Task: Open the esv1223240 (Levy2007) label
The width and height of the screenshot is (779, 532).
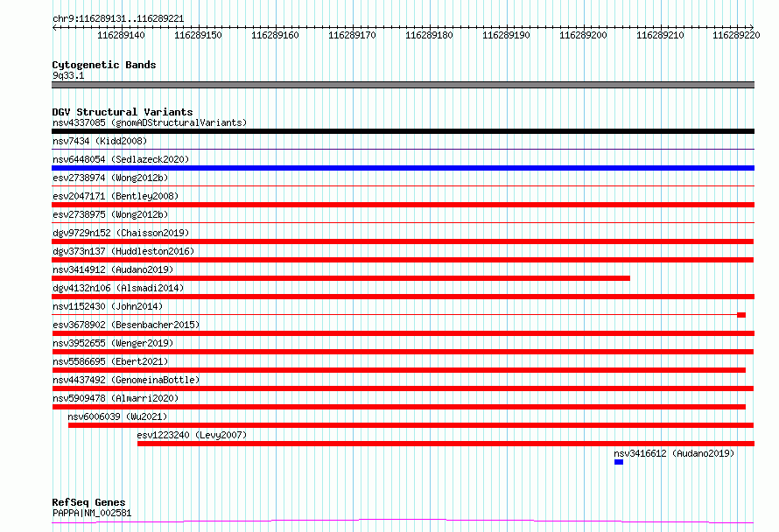Action: tap(192, 435)
